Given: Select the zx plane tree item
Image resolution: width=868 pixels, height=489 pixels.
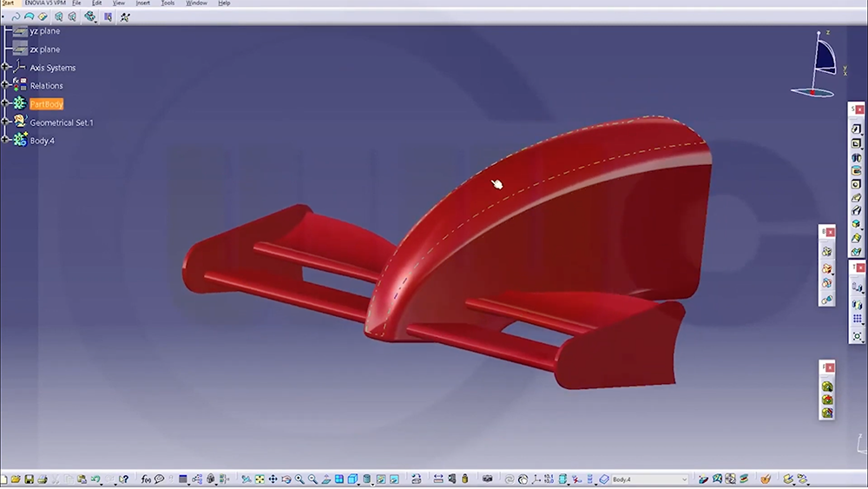Looking at the screenshot, I should [44, 50].
